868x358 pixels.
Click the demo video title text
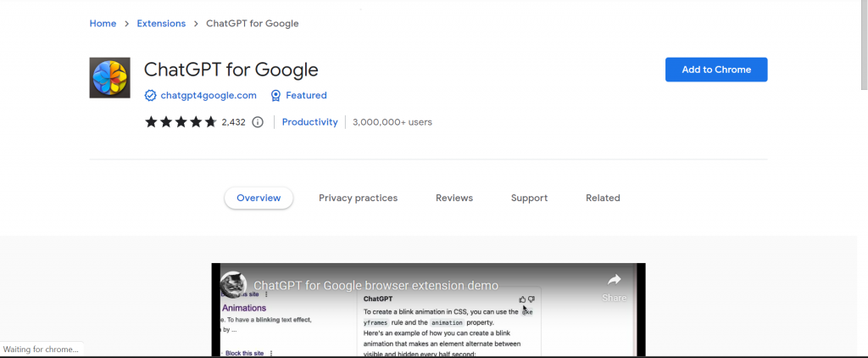(x=376, y=285)
